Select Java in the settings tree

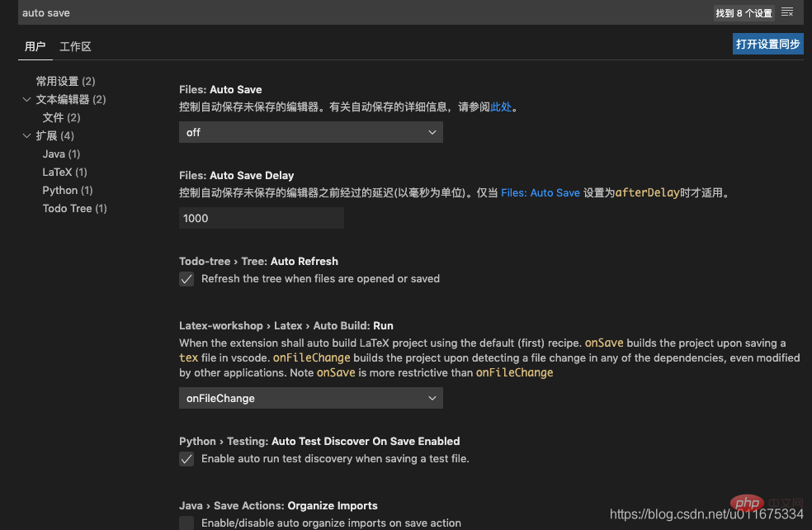pyautogui.click(x=60, y=154)
